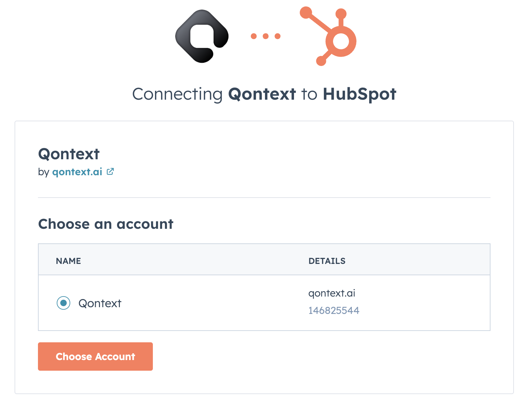532x409 pixels.
Task: Click the filled radio circle next to Qontext
Action: [x=63, y=303]
